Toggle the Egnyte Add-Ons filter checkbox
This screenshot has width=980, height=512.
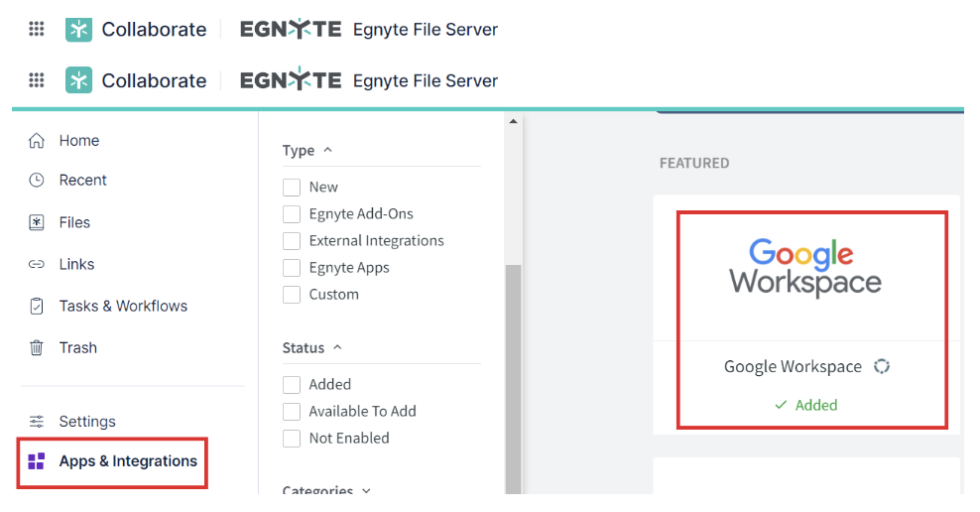(292, 214)
